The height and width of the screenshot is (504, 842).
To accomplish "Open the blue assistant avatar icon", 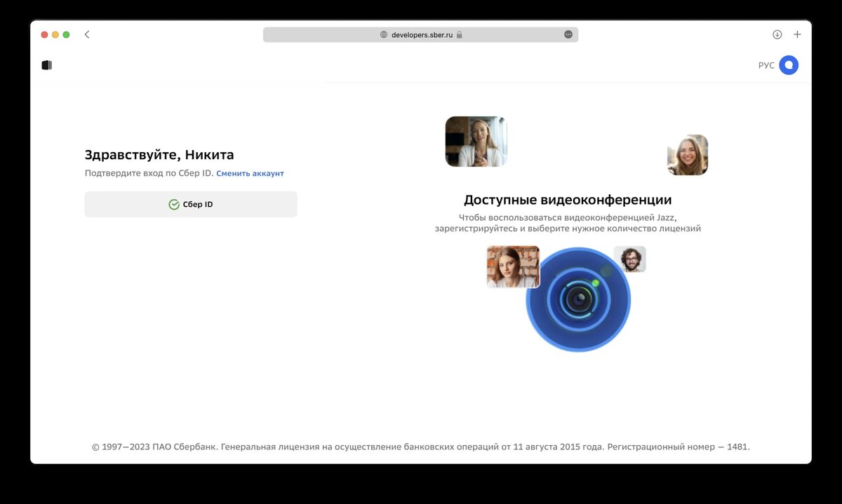I will (789, 65).
